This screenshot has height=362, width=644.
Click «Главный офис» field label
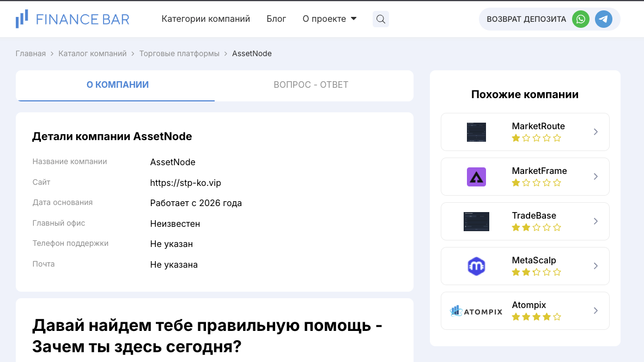coord(59,223)
